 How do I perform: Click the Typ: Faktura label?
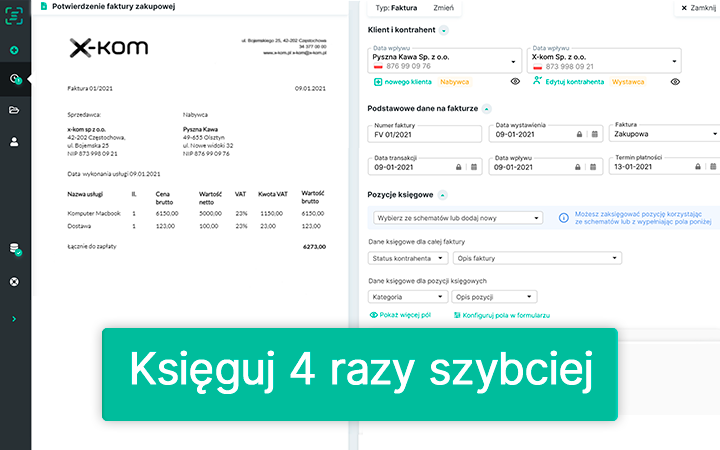point(396,8)
